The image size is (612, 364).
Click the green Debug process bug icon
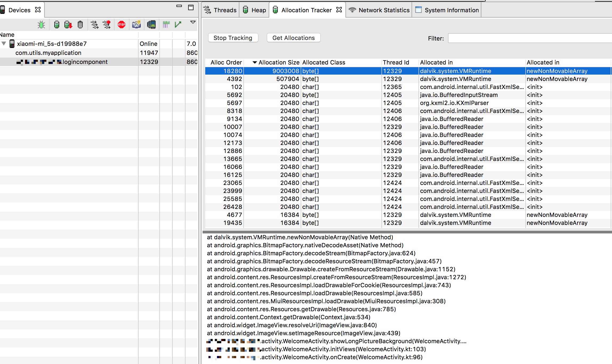[41, 25]
